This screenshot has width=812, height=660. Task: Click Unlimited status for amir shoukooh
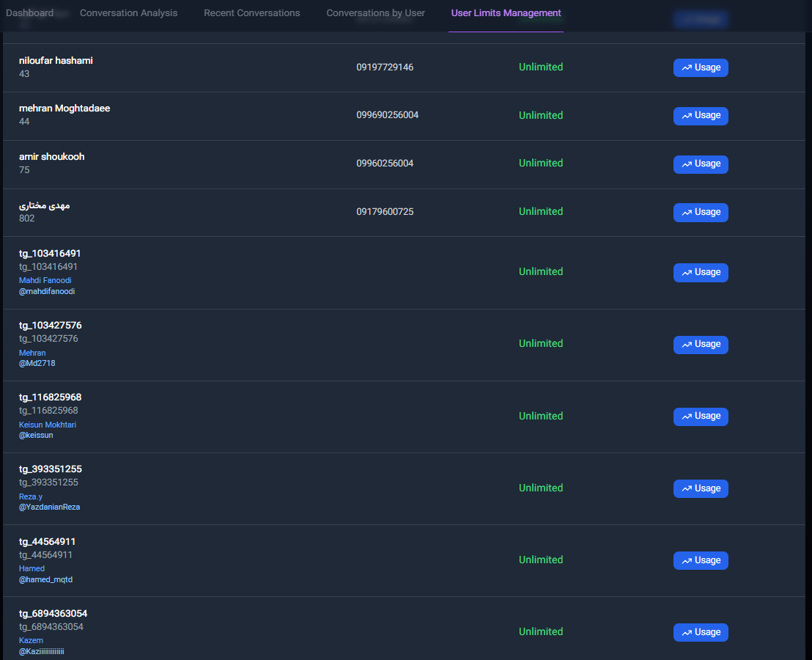(x=541, y=164)
